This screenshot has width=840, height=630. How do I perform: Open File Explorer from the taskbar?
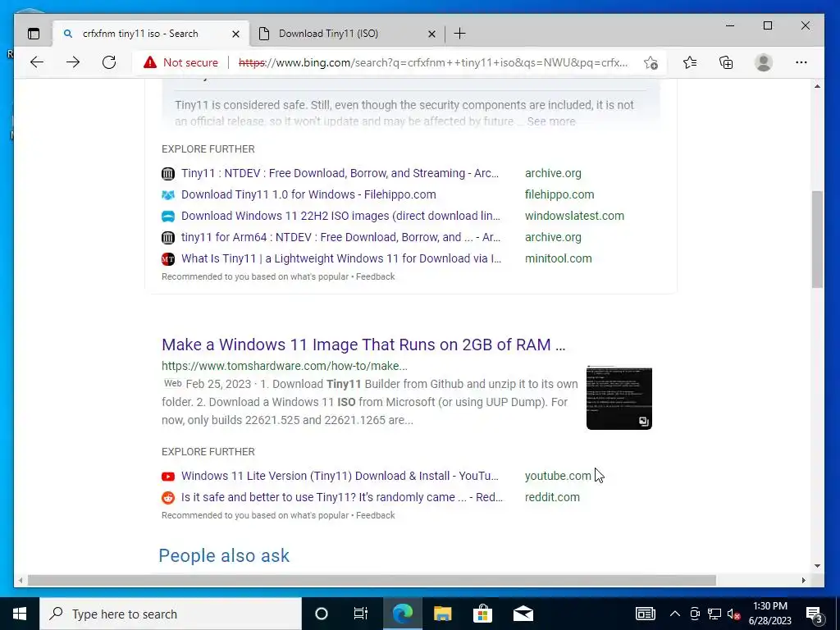pos(442,614)
